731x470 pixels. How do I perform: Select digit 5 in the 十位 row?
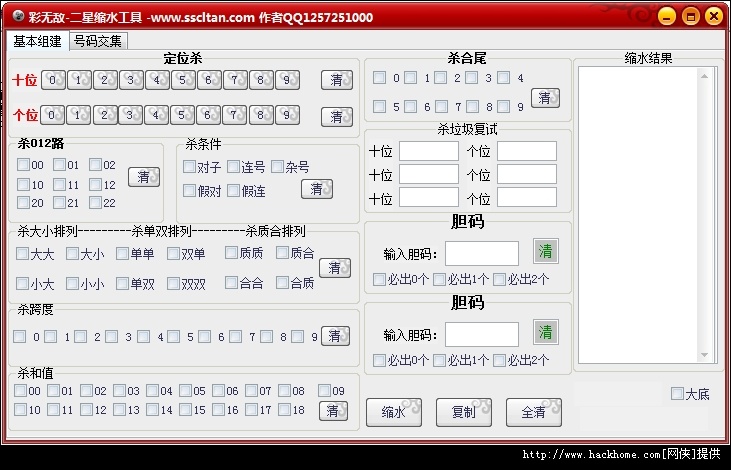(x=183, y=80)
